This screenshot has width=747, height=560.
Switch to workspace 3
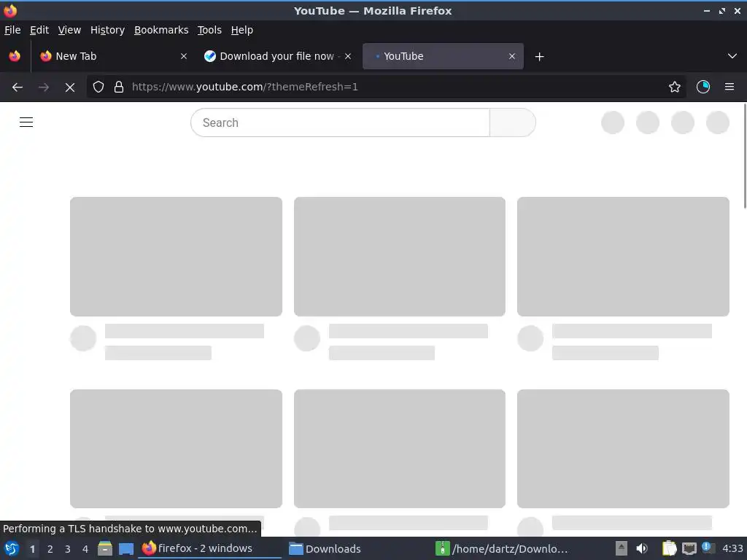coord(68,549)
